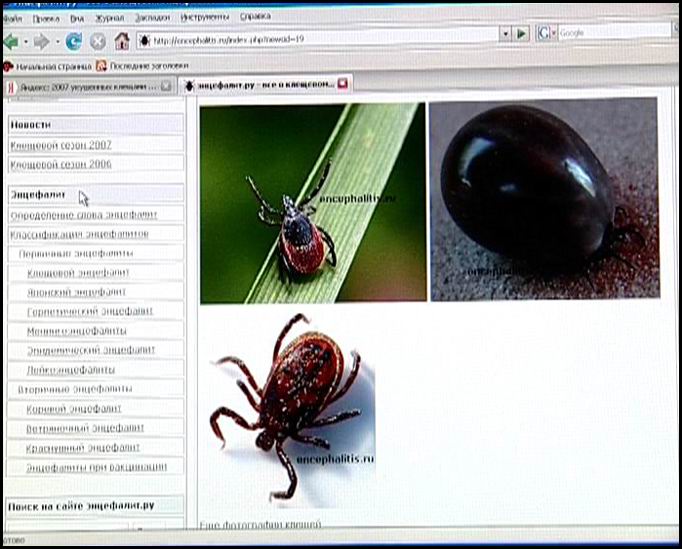Close the энцефалит.ру tab with its X
Image resolution: width=682 pixels, height=549 pixels.
pos(342,84)
